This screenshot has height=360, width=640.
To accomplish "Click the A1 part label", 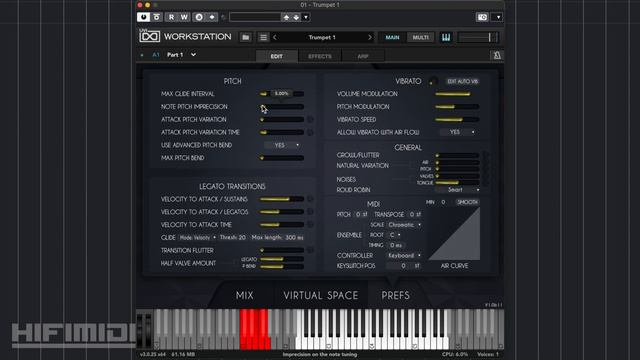I will pyautogui.click(x=156, y=55).
